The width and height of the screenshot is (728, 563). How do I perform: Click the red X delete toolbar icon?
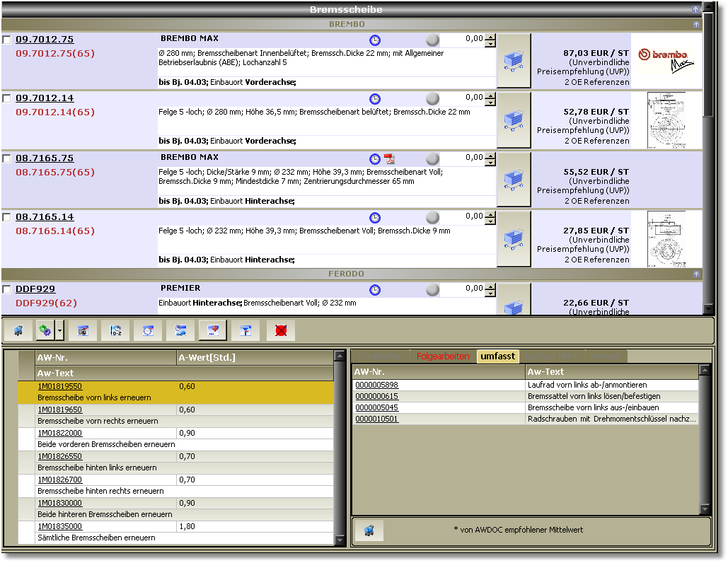[280, 330]
